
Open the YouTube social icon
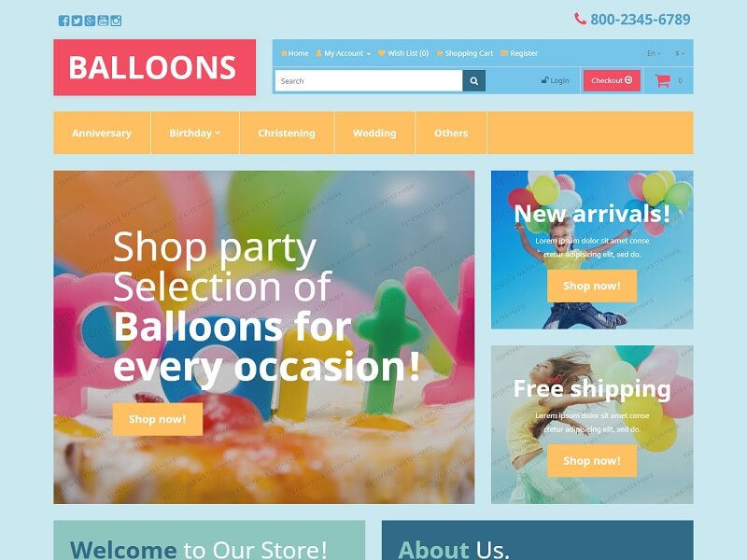pos(103,21)
